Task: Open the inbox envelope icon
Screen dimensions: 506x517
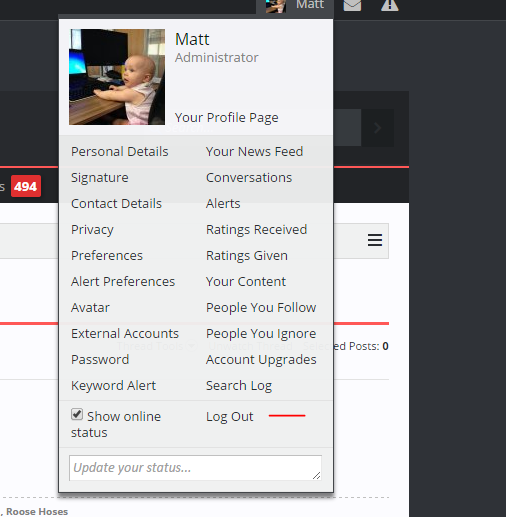Action: (352, 5)
